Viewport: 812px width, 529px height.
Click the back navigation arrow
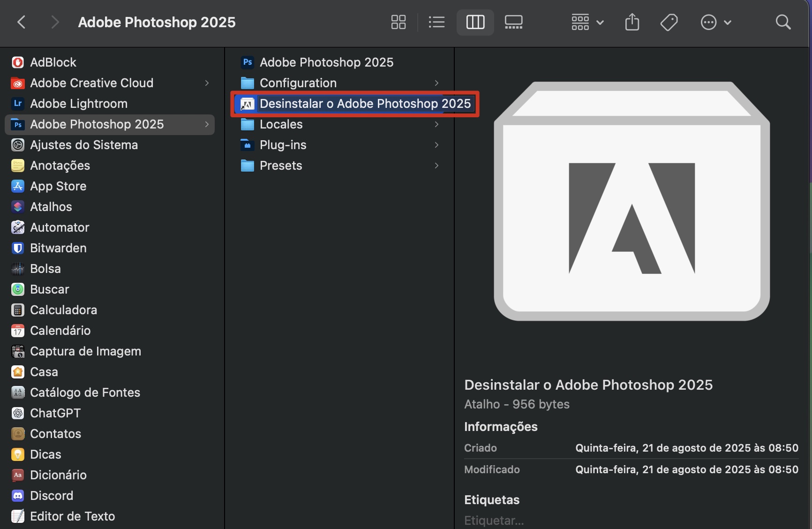[x=21, y=22]
